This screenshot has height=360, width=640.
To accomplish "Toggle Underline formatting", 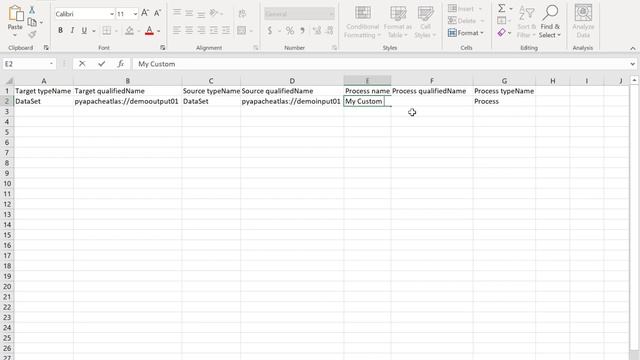I will pyautogui.click(x=84, y=31).
